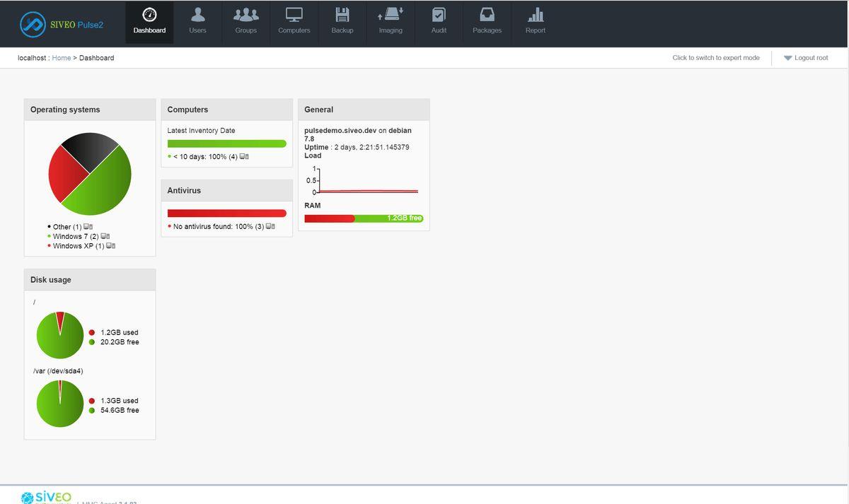
Task: Click the No antivirus found: 100% (3) text
Action: [219, 226]
